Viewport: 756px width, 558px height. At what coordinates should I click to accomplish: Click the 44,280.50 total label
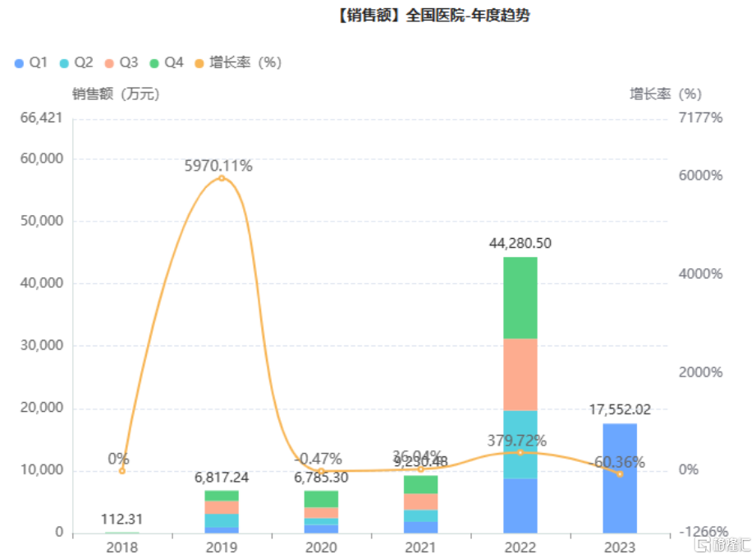tap(520, 244)
